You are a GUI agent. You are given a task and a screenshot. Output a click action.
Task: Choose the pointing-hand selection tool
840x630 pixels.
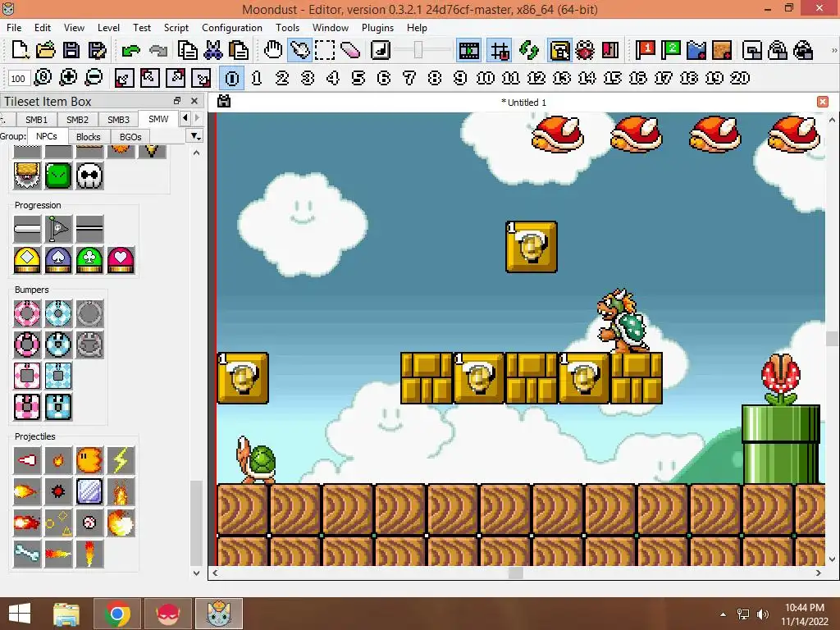(299, 50)
